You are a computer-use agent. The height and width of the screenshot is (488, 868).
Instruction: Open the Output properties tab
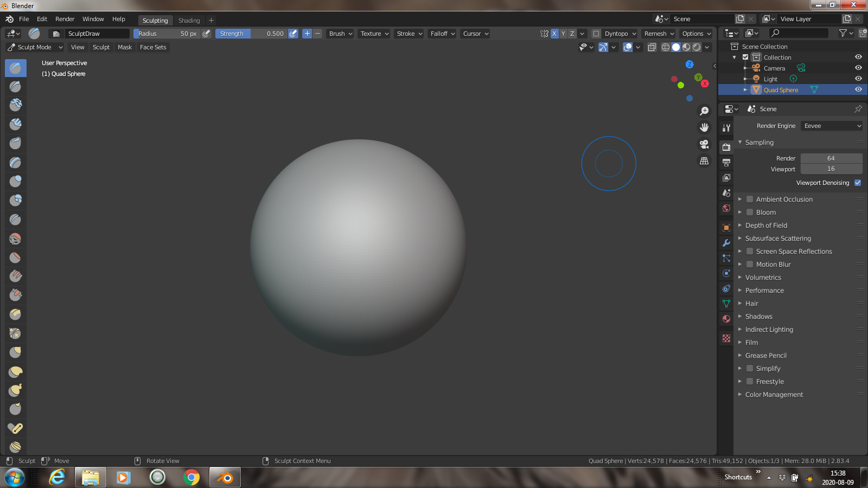coord(726,162)
